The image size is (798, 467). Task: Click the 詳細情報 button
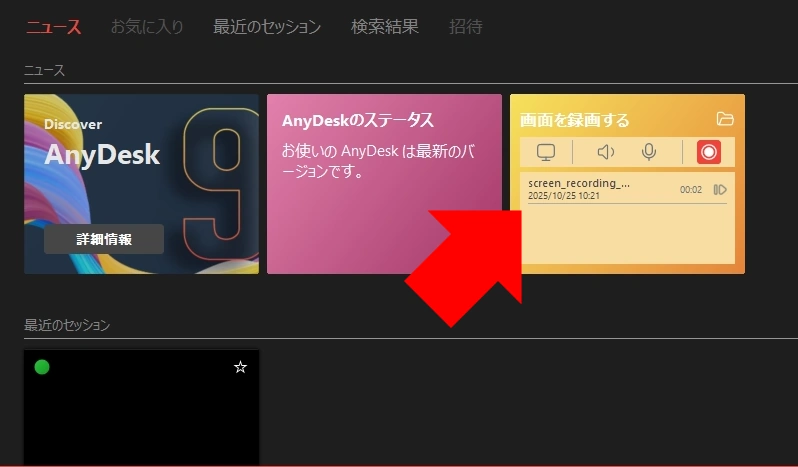[x=104, y=239]
